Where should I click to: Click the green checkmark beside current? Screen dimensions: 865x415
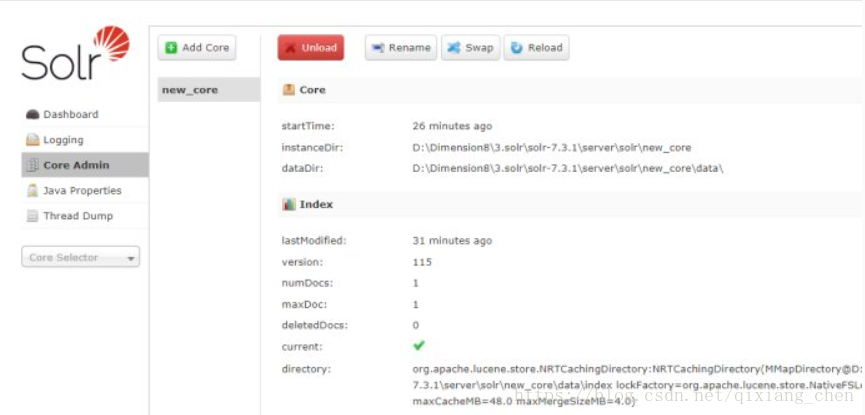419,345
